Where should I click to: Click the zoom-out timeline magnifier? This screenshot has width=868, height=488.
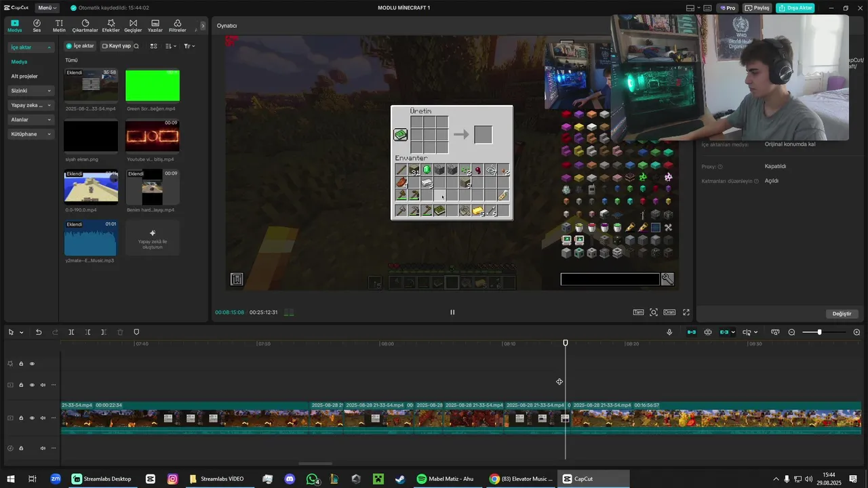(791, 332)
